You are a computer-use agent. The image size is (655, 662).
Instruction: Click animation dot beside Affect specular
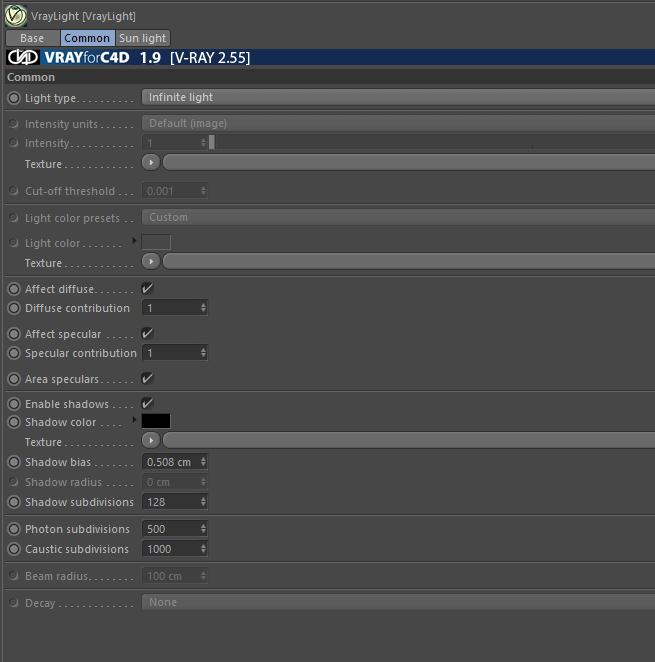(14, 334)
